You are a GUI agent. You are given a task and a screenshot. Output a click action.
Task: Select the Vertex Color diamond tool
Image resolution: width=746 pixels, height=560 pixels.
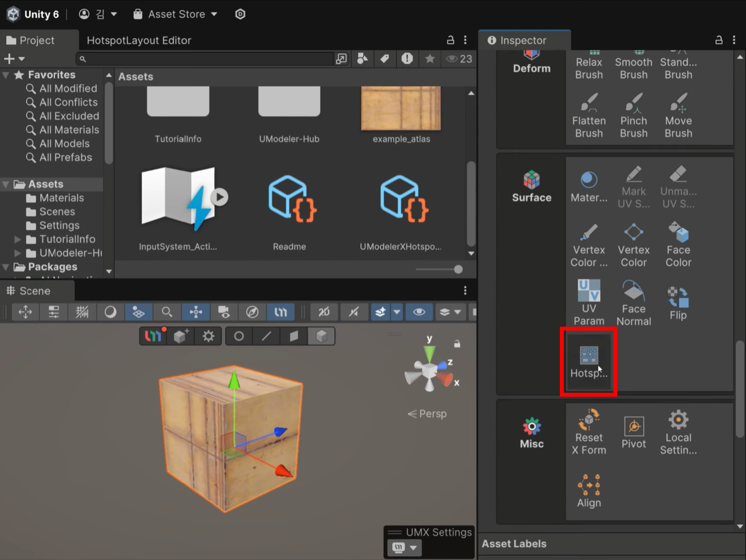[x=633, y=245]
